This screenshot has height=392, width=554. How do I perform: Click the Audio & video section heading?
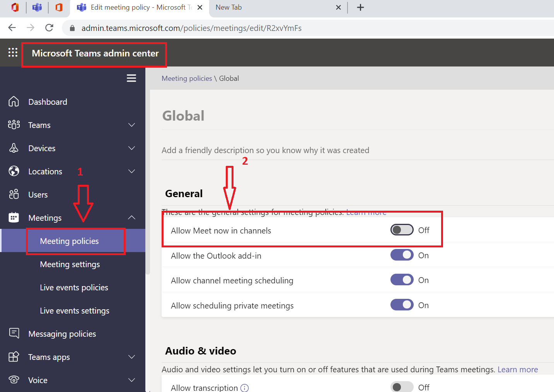tap(201, 351)
